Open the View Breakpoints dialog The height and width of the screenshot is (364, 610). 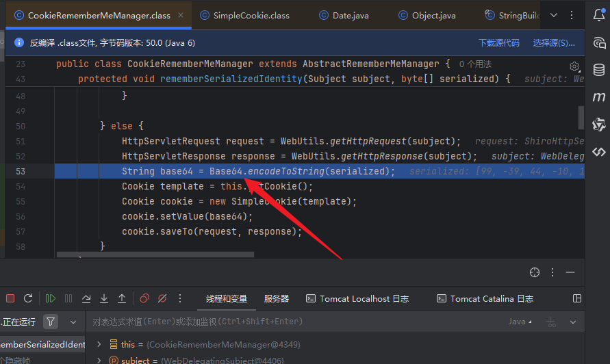144,298
